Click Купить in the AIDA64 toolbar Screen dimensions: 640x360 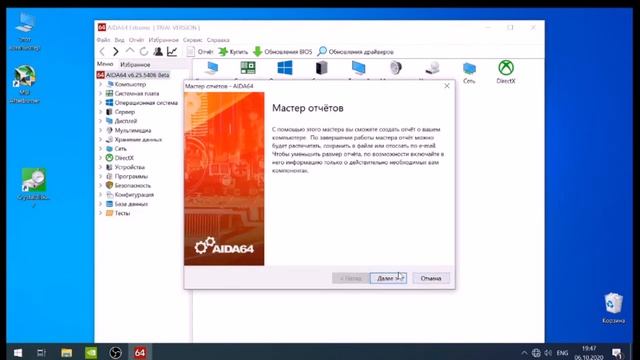pyautogui.click(x=233, y=52)
